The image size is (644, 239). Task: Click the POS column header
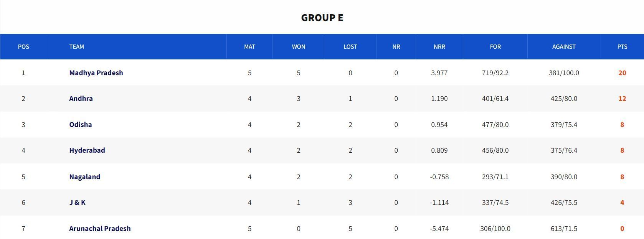23,47
